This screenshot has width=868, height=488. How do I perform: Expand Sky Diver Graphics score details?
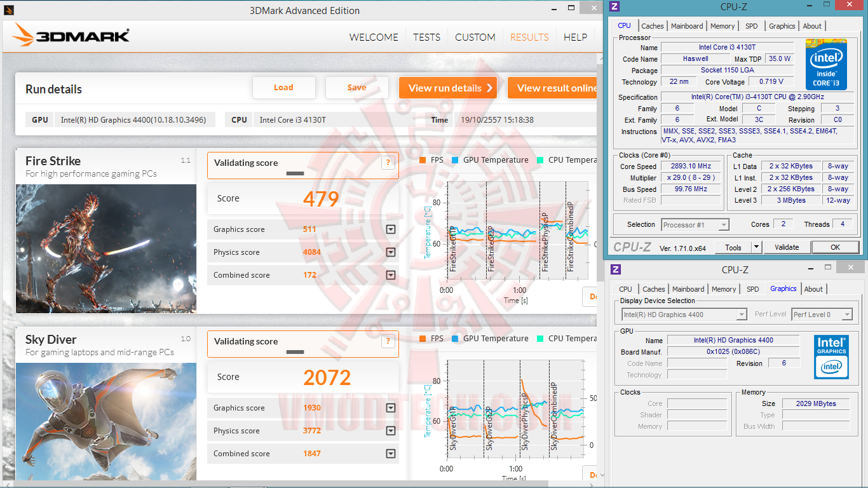(x=391, y=408)
